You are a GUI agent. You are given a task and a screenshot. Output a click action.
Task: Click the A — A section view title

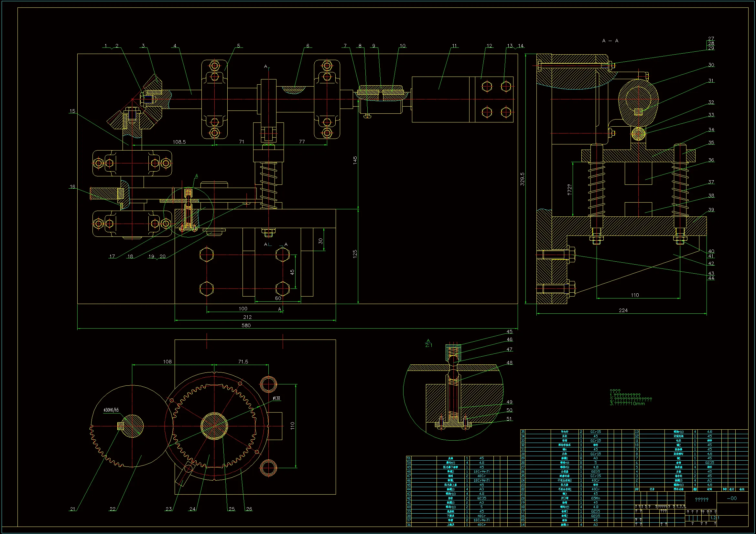pyautogui.click(x=610, y=41)
